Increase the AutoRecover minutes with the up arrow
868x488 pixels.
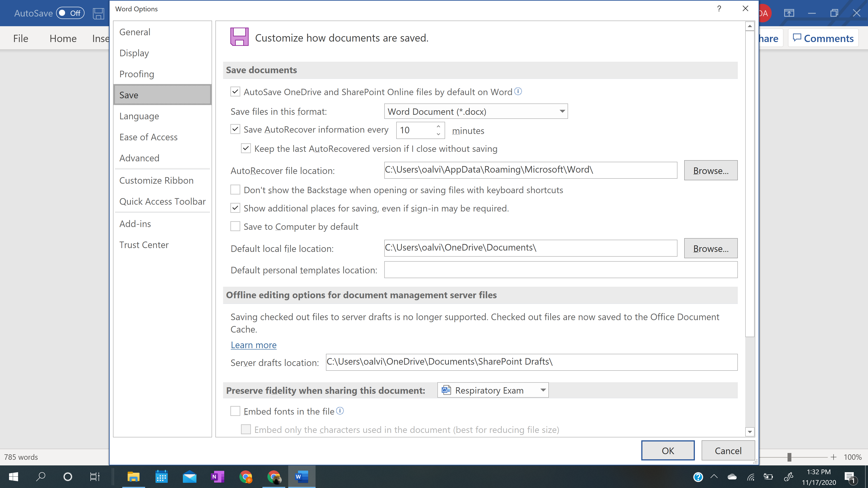coord(438,127)
